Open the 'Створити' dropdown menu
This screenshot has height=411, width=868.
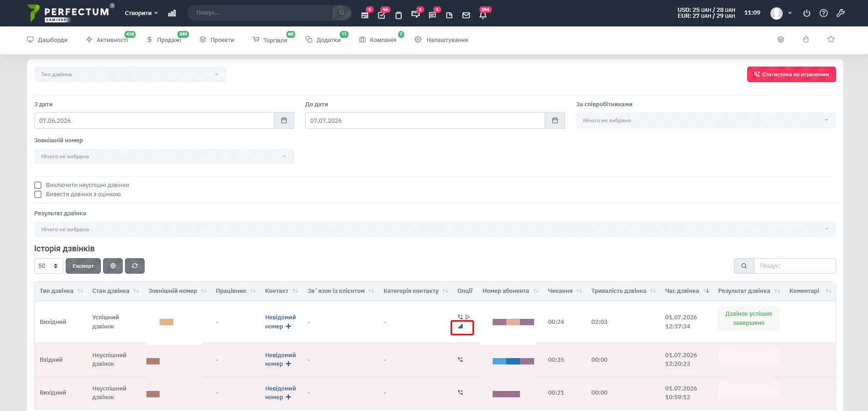141,13
